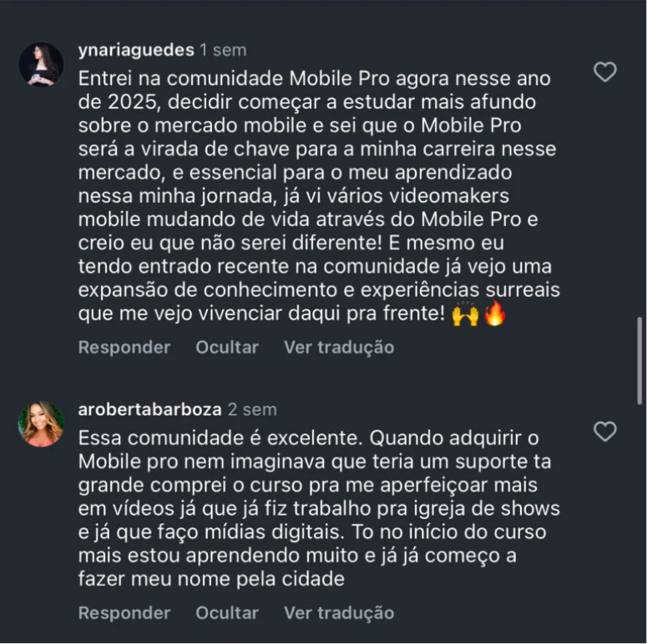This screenshot has width=647, height=644.
Task: Click the fire emoji
Action: (495, 316)
